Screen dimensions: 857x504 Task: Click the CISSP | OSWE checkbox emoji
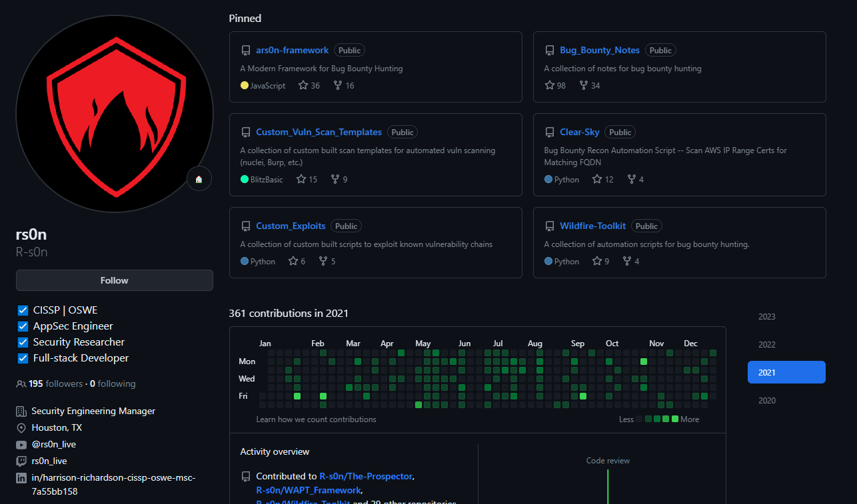(23, 310)
